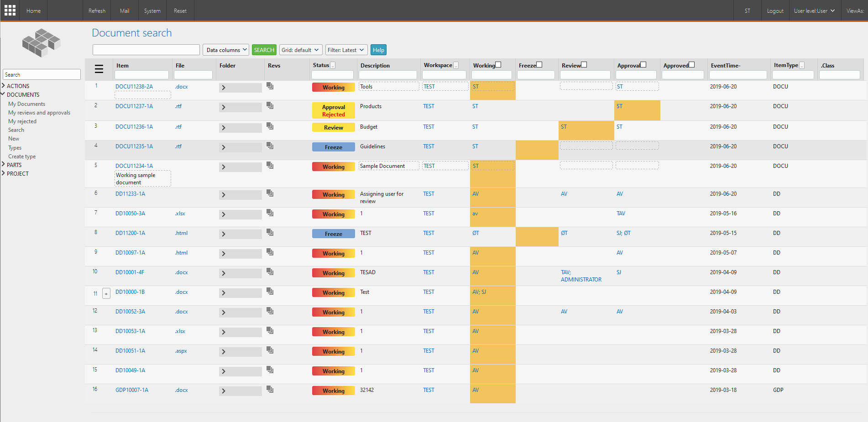Viewport: 868px width, 422px height.
Task: Open document link DOCU11237-1A
Action: [134, 106]
